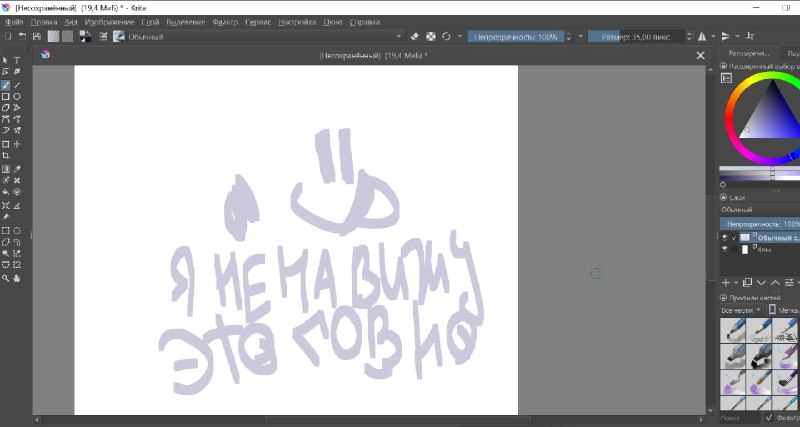
Task: Open the Фильтр menu
Action: (x=225, y=22)
